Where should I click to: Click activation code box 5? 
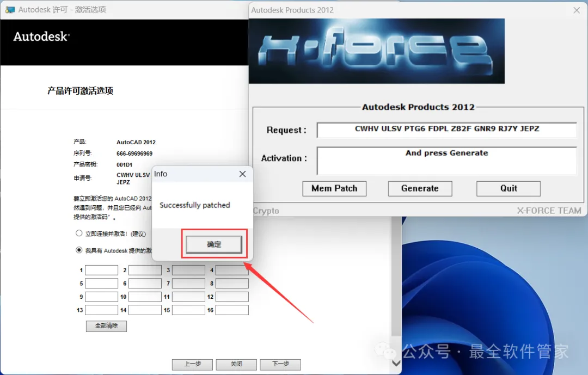coord(101,283)
